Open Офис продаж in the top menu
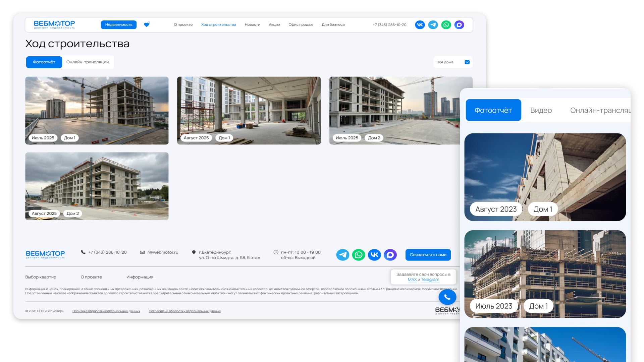Screen dimensions: 644x362 tap(301, 24)
